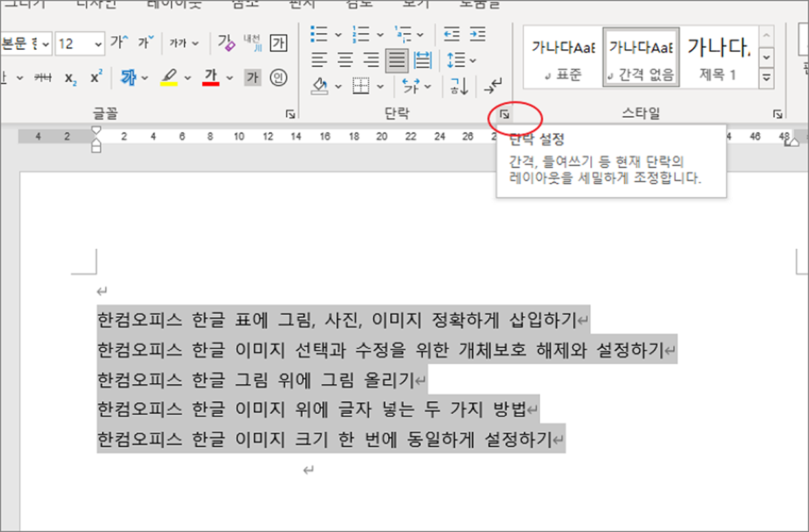809x532 pixels.
Task: Apply the 간격 없음 style
Action: click(x=641, y=57)
